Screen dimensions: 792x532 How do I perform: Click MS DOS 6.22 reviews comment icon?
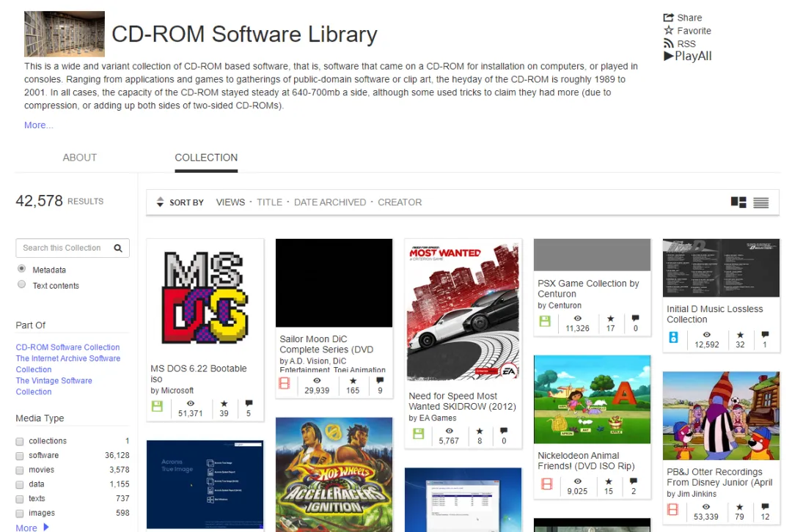point(249,403)
